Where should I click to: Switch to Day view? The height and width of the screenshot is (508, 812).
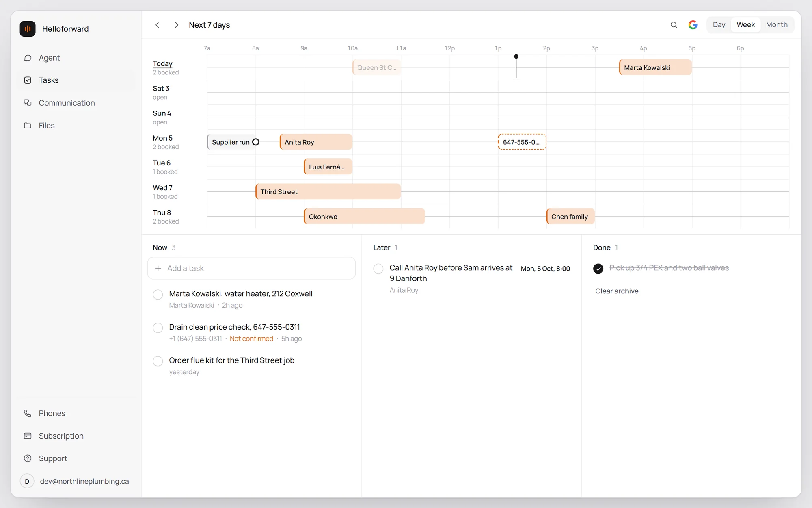click(719, 25)
